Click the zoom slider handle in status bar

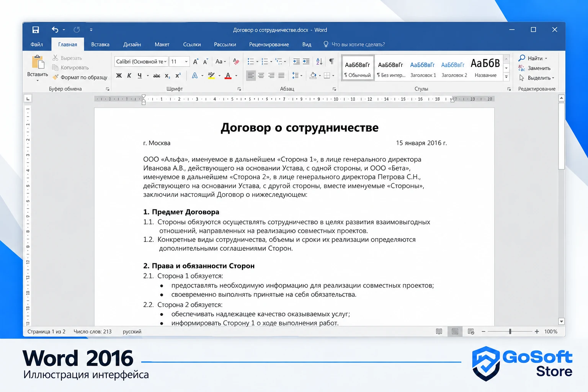coord(510,332)
